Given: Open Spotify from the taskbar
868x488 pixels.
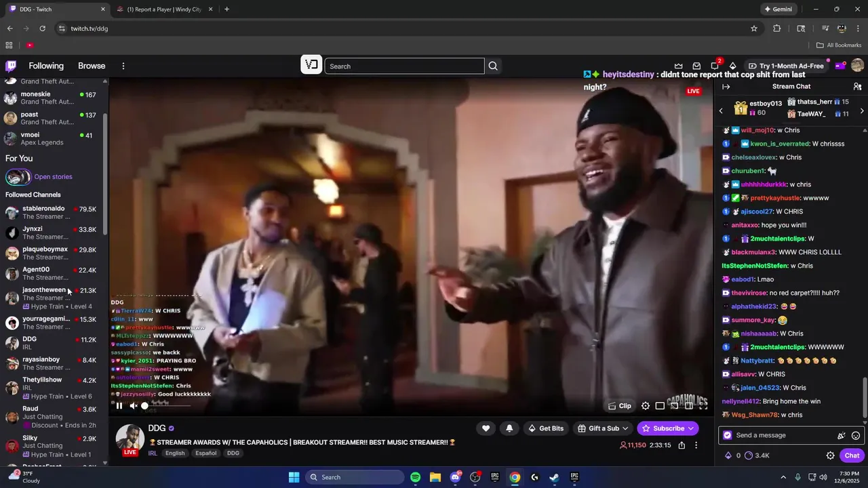Looking at the screenshot, I should (416, 477).
